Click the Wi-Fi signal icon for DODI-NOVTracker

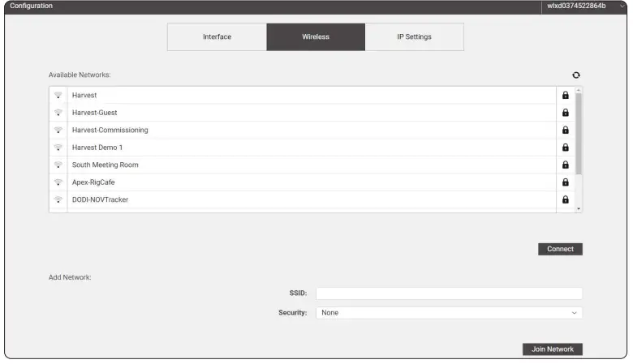coord(58,199)
